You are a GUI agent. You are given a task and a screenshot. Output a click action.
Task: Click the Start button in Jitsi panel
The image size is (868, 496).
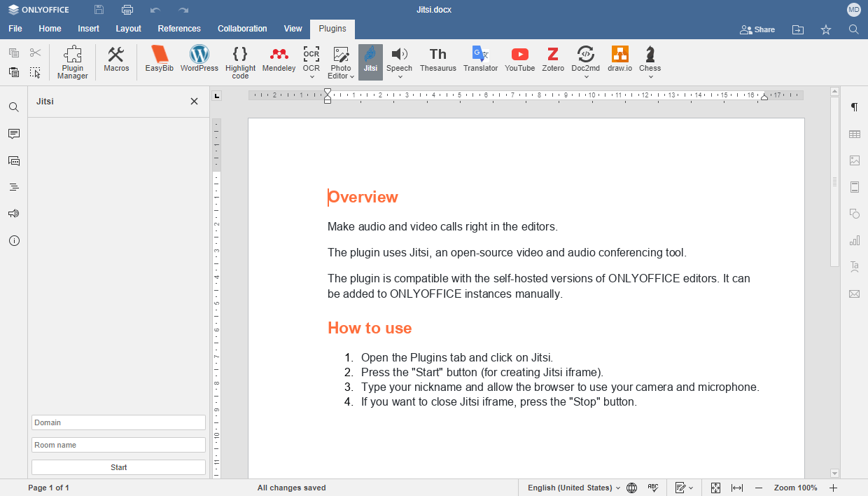point(118,467)
